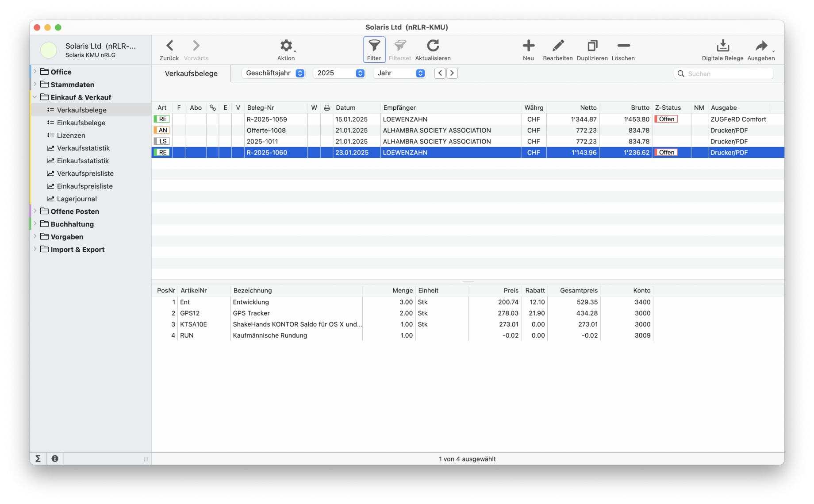Click the Ausgeben share arrow
Image resolution: width=814 pixels, height=504 pixels.
click(761, 46)
